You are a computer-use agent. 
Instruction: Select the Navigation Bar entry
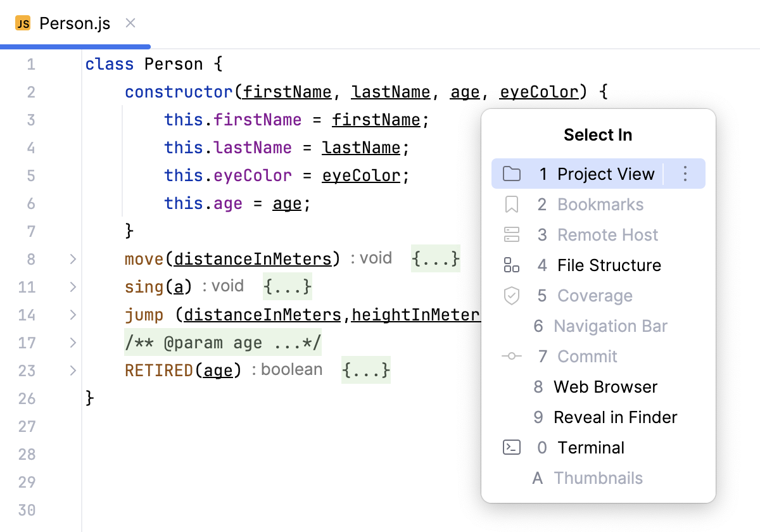[610, 326]
